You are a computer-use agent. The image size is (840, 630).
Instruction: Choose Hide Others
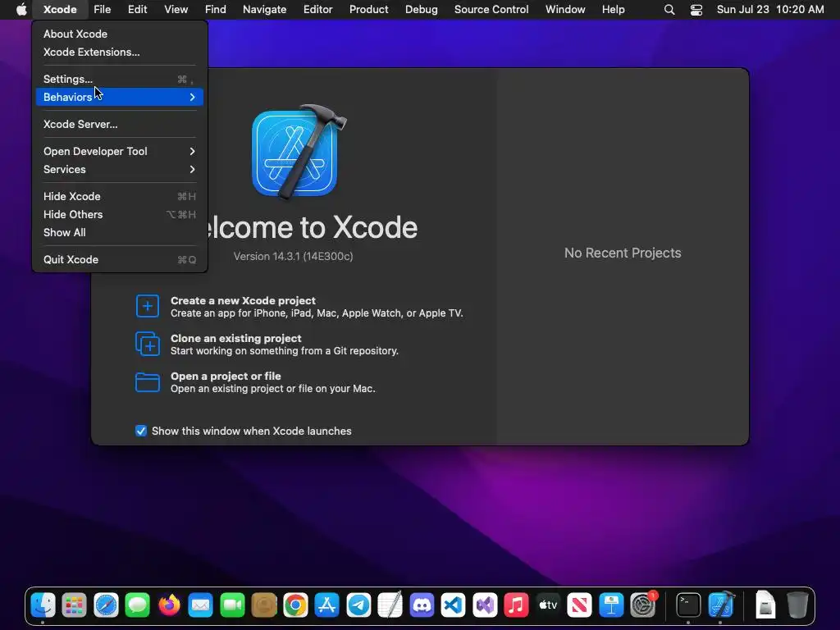[x=120, y=214]
